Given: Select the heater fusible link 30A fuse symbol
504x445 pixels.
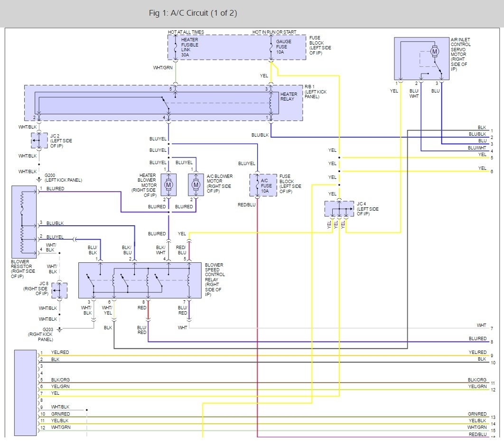Looking at the screenshot, I should click(176, 46).
